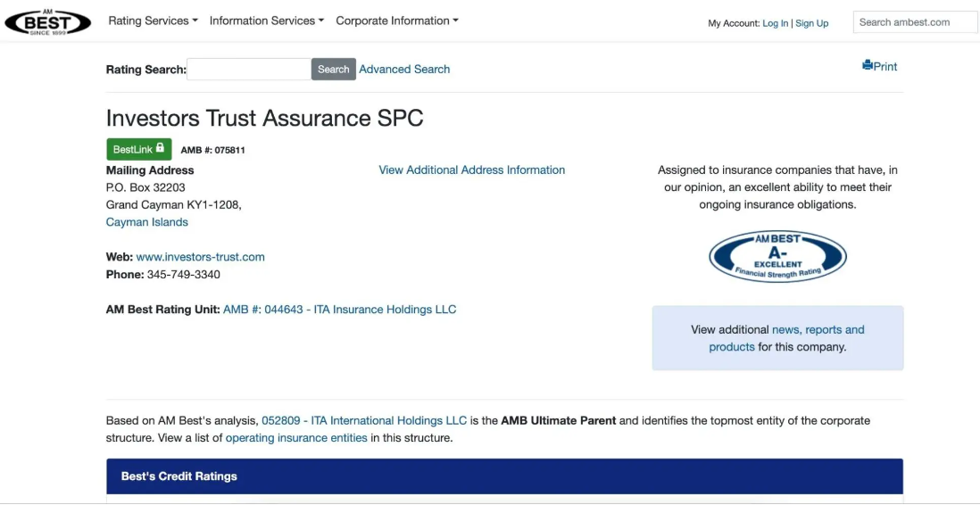View the operating insurance entities list
Screen dimensions: 980x505
click(295, 438)
